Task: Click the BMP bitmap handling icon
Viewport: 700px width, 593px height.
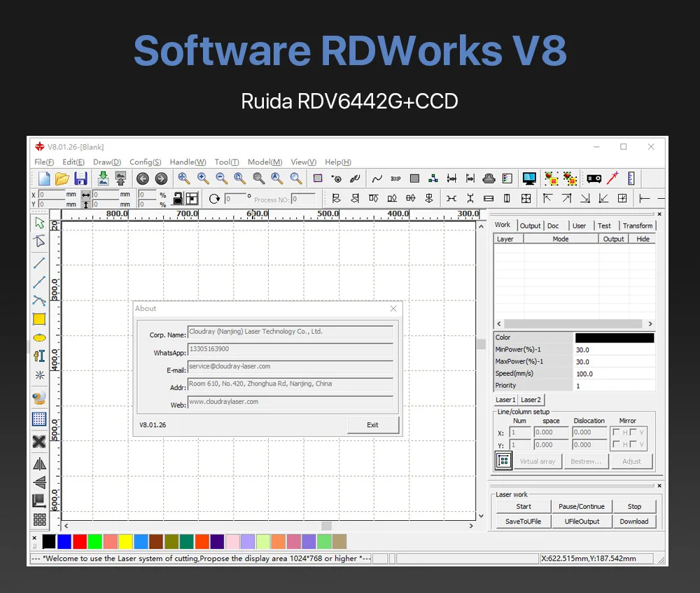Action: [395, 179]
